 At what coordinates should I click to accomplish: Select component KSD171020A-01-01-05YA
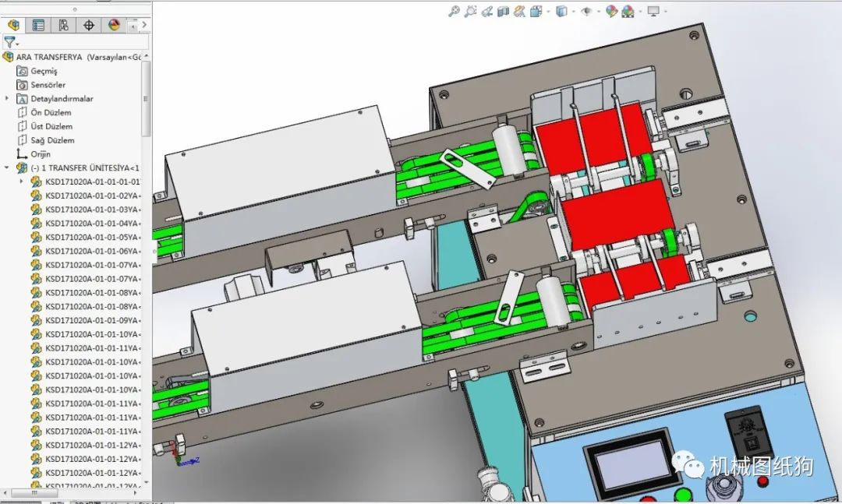[86, 238]
